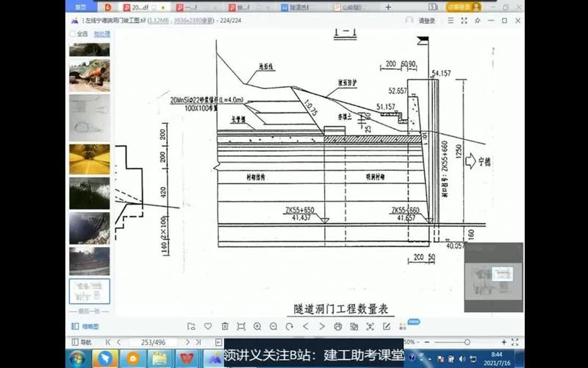This screenshot has height=368, width=588.
Task: Select the highlighted drawing thumbnail at bottom
Action: click(x=90, y=291)
